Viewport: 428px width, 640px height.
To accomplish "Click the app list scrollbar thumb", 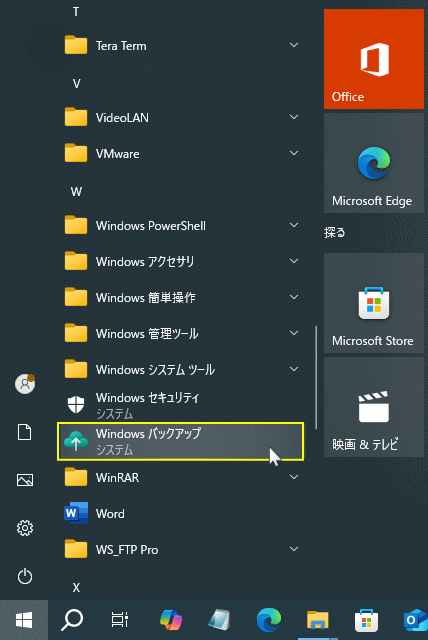I will coord(316,378).
